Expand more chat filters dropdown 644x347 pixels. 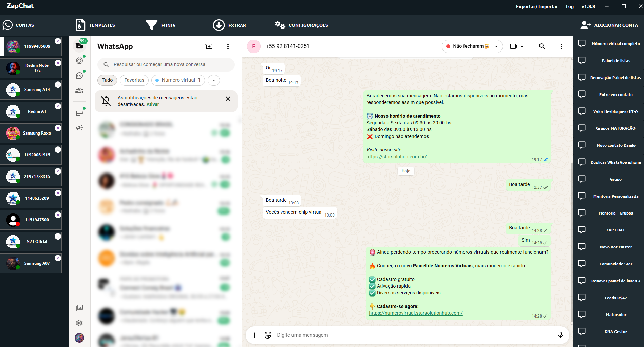tap(214, 80)
